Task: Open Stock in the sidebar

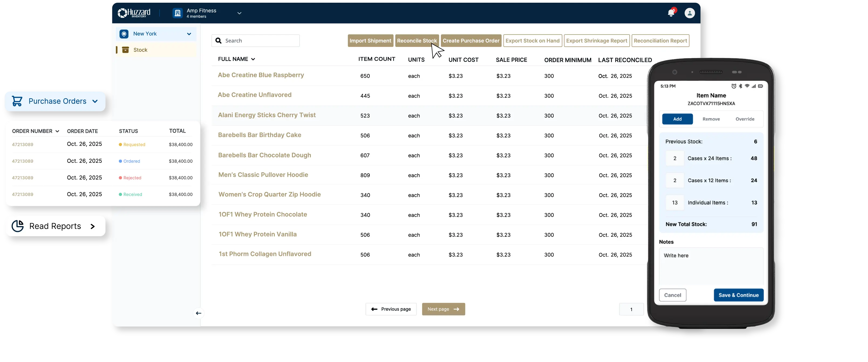Action: pyautogui.click(x=156, y=50)
